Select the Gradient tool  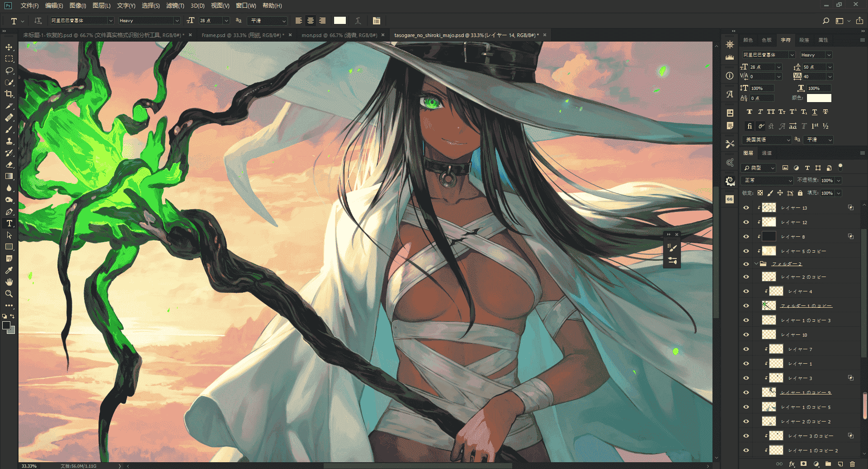[x=9, y=176]
